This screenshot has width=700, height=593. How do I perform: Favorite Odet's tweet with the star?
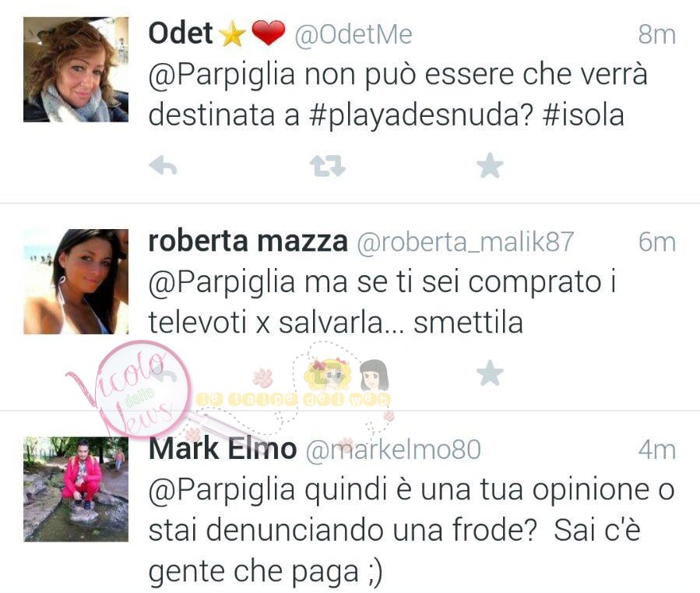490,165
